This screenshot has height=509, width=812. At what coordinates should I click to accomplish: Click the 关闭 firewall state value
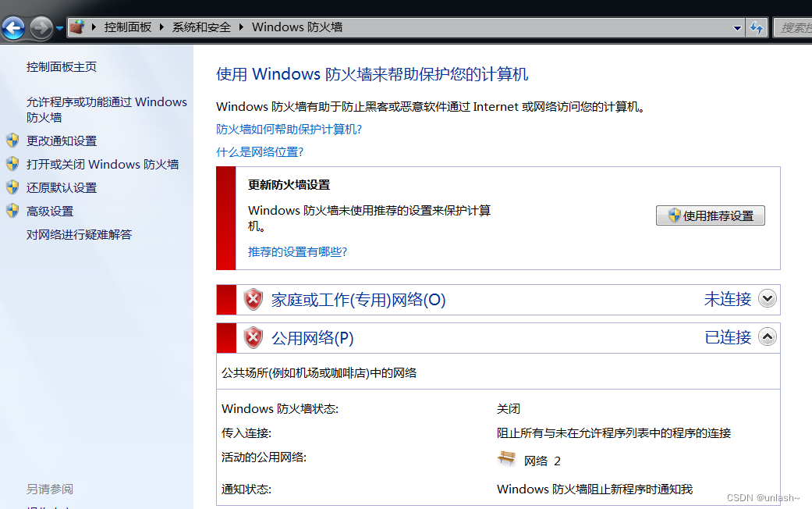coord(508,408)
